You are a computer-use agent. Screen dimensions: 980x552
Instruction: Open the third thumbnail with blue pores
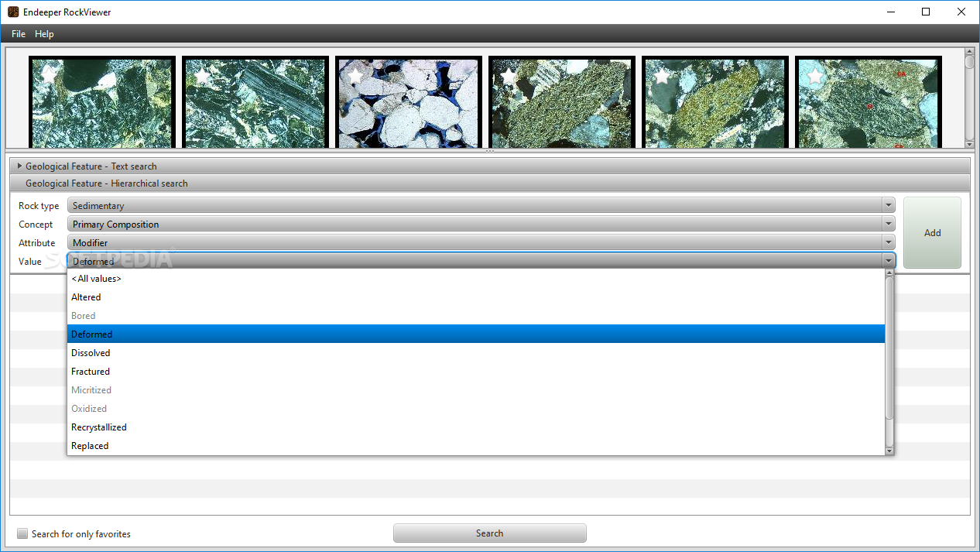409,102
